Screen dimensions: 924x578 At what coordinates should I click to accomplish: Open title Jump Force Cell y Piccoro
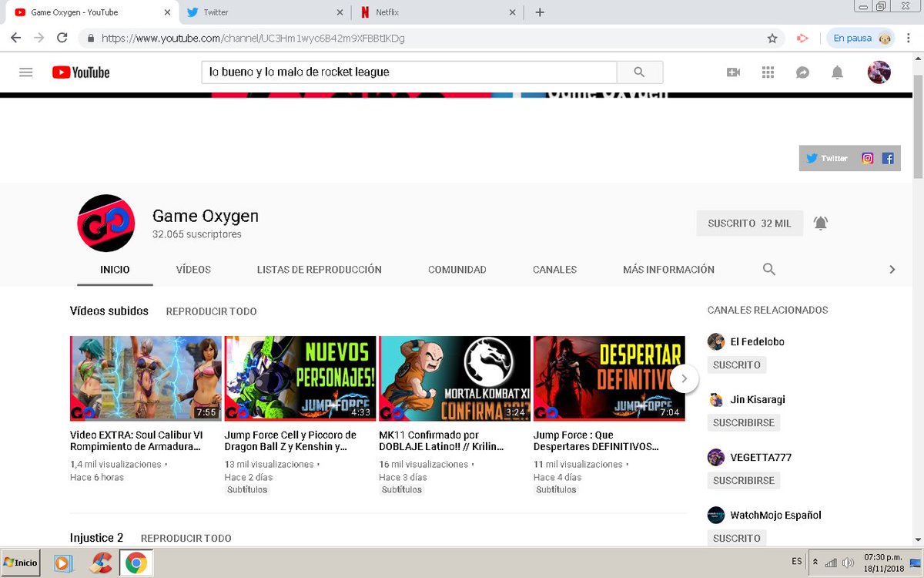point(290,441)
